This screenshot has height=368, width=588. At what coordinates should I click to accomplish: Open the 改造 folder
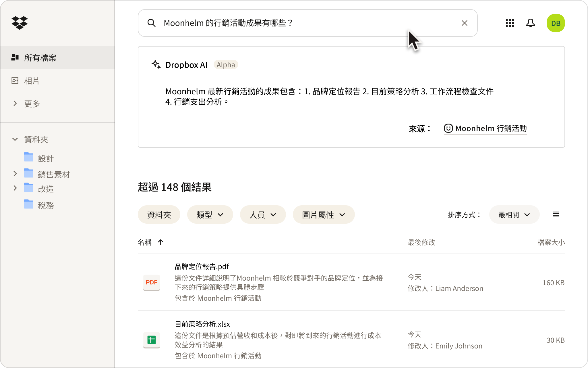[46, 189]
